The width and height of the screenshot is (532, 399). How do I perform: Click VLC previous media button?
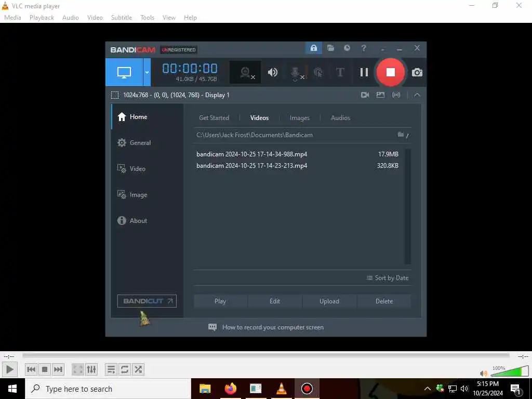pyautogui.click(x=31, y=369)
